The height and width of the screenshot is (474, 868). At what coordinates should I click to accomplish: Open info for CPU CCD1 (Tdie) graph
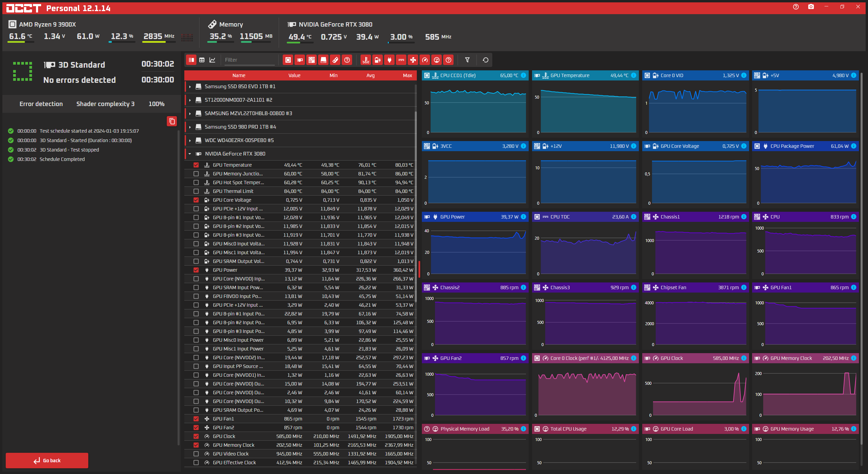pyautogui.click(x=523, y=75)
